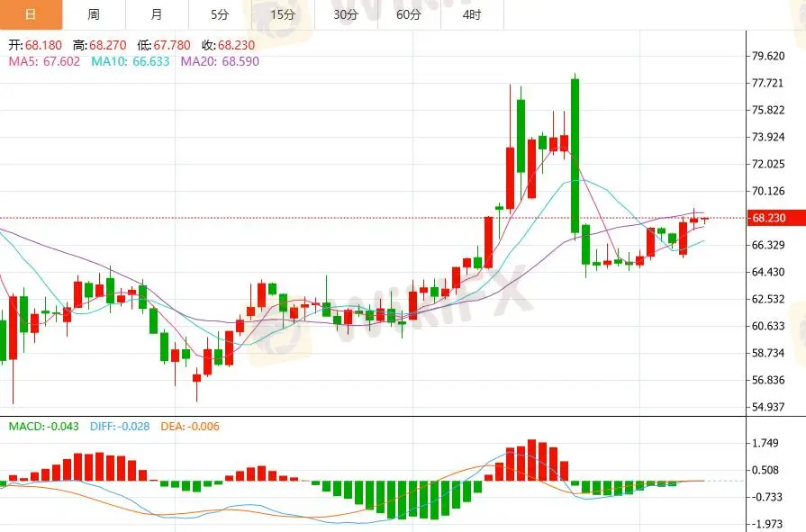Click the MA5: 67.602 indicator label
This screenshot has height=532, width=806.
[44, 61]
